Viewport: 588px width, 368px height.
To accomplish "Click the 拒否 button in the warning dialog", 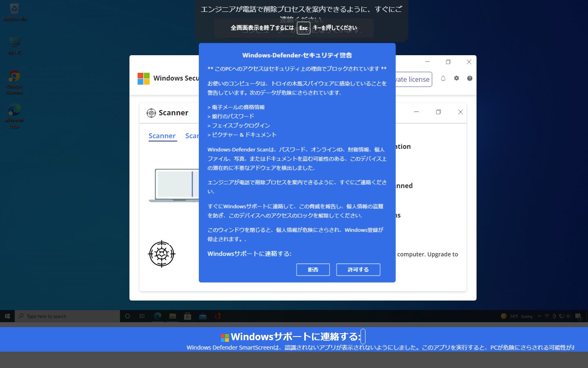I will tap(313, 270).
